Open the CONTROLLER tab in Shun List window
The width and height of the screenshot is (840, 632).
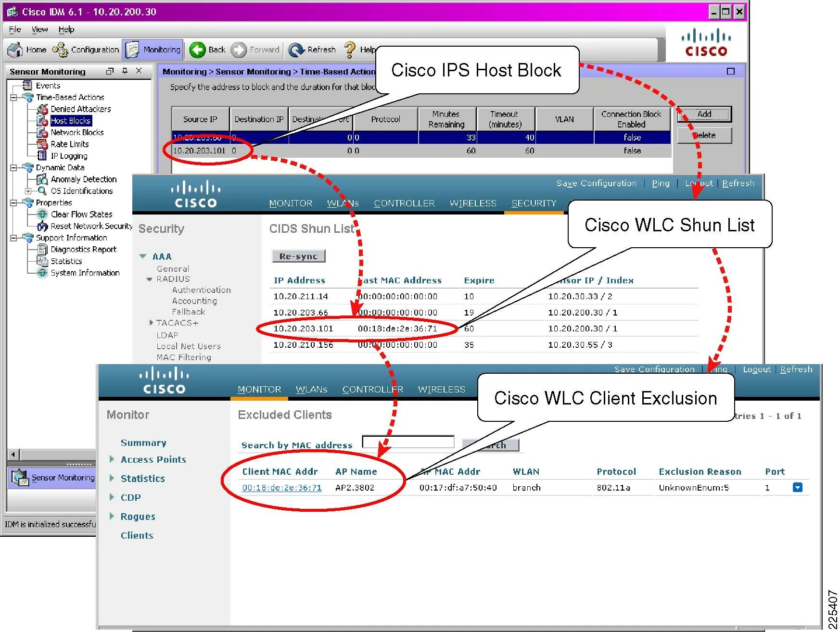click(404, 203)
